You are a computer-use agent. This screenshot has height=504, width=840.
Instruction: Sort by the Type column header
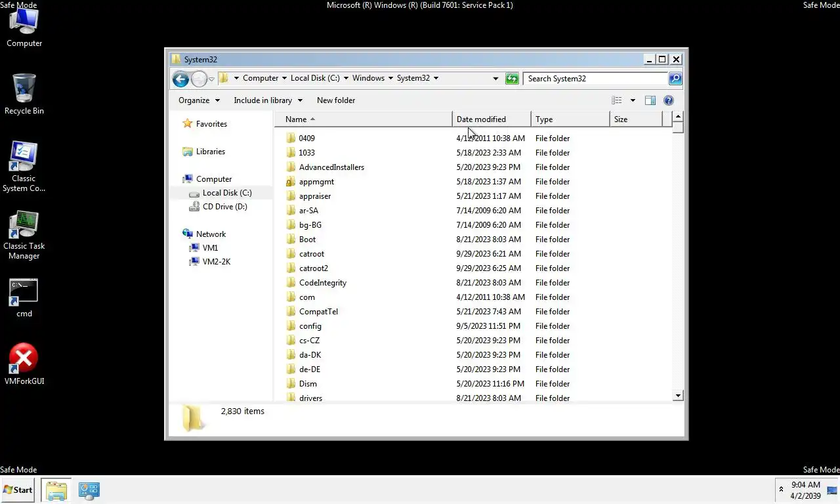coord(570,119)
